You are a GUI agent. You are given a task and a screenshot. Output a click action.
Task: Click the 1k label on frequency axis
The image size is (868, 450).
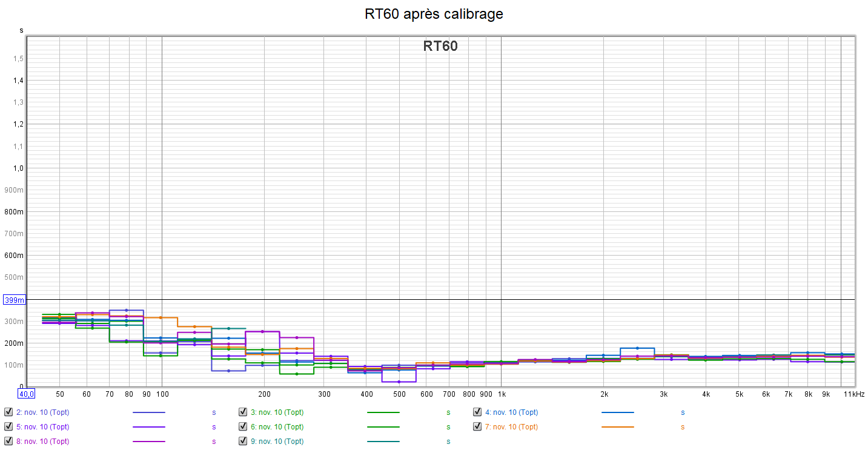click(502, 394)
